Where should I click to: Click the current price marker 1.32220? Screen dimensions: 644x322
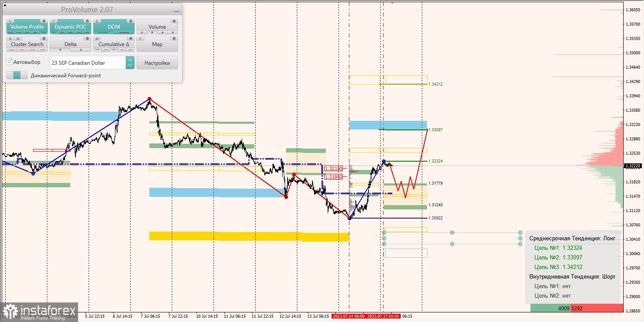pos(632,166)
